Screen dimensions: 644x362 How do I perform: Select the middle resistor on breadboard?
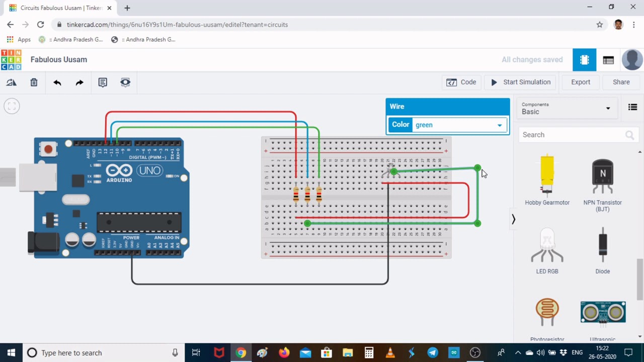[307, 194]
